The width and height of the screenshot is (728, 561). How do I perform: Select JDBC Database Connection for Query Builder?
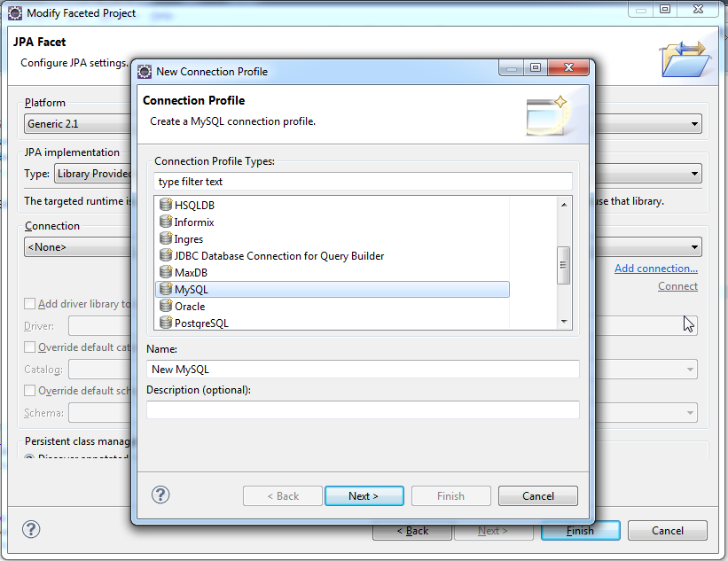coord(278,256)
